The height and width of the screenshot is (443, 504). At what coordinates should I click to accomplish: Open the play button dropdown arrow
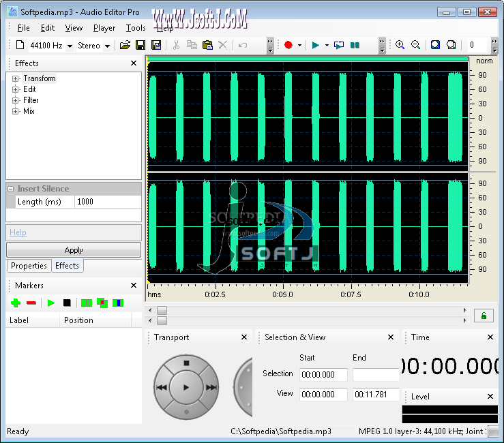click(x=327, y=45)
